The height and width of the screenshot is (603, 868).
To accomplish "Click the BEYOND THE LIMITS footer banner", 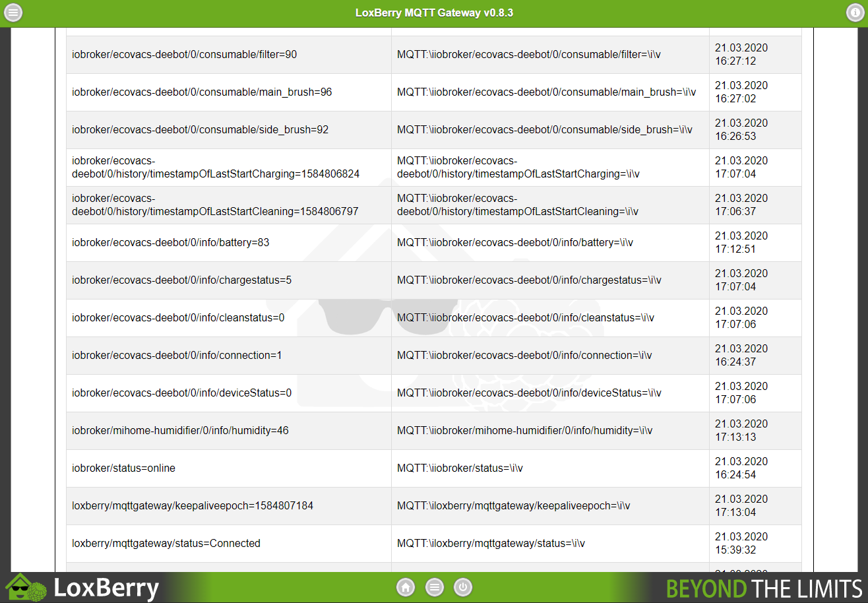I will pyautogui.click(x=764, y=588).
